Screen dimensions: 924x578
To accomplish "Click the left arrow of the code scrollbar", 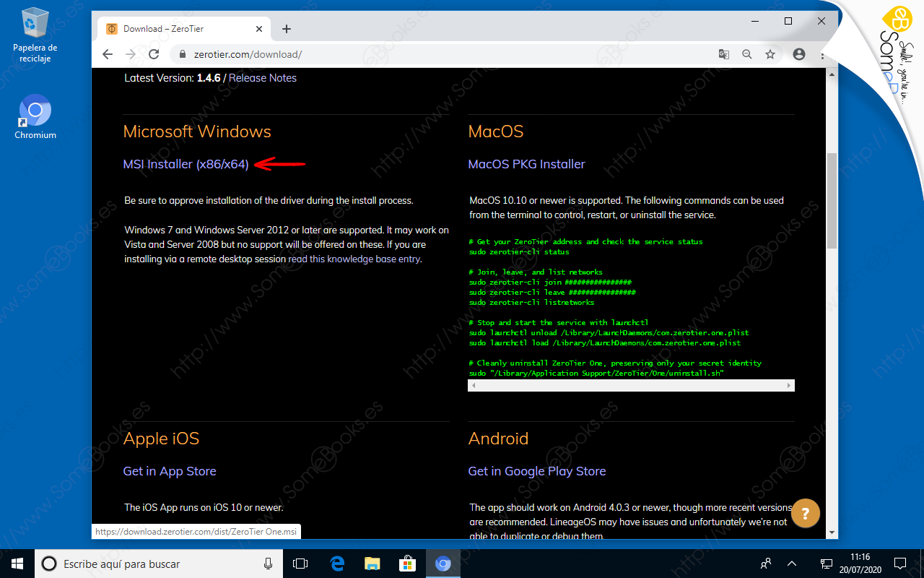I will (x=474, y=385).
